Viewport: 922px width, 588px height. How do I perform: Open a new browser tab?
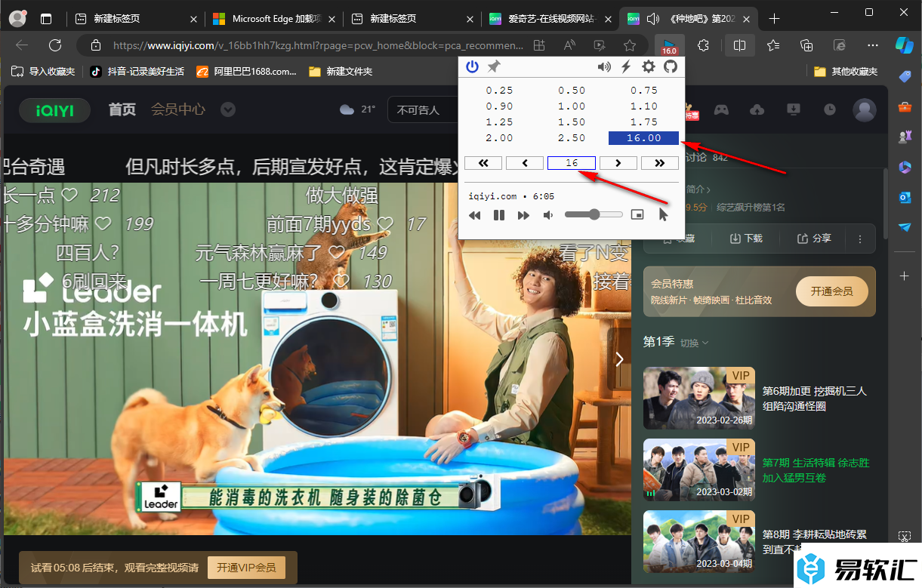pyautogui.click(x=773, y=19)
